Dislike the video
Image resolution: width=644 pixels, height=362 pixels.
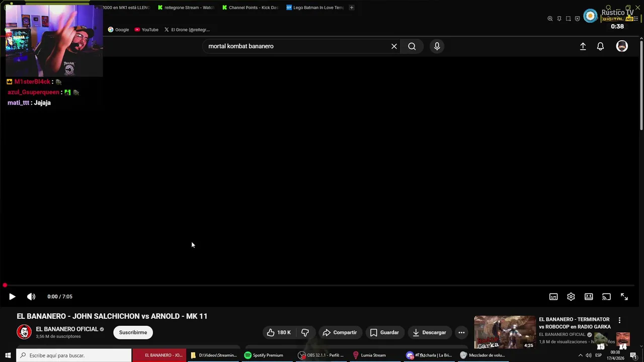pos(305,332)
